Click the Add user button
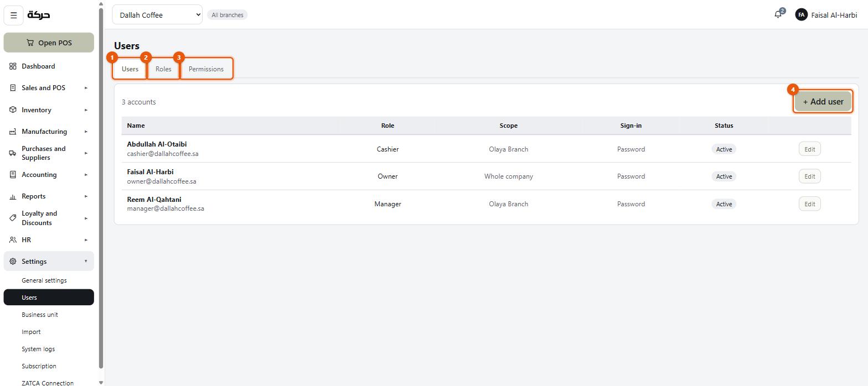868x386 pixels. pyautogui.click(x=823, y=102)
